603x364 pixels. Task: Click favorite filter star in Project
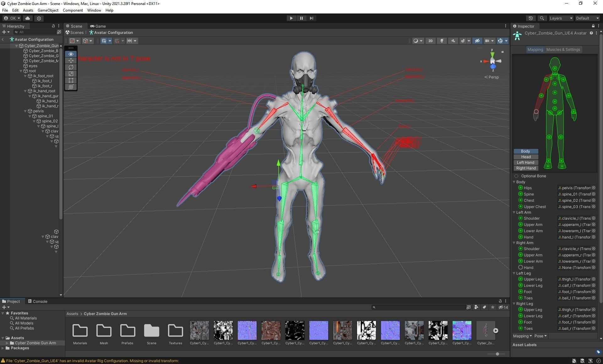(x=492, y=307)
